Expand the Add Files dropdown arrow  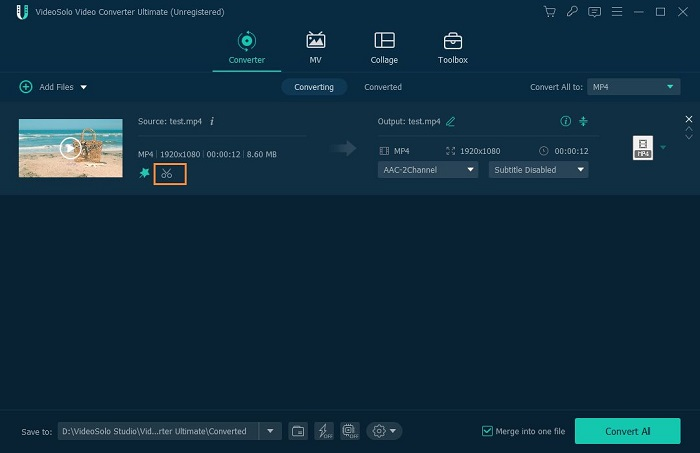(83, 87)
